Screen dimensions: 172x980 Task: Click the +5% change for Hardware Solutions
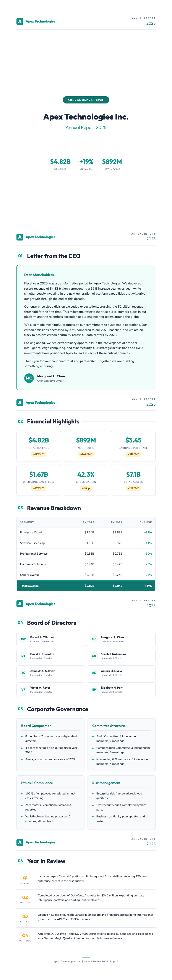149,564
